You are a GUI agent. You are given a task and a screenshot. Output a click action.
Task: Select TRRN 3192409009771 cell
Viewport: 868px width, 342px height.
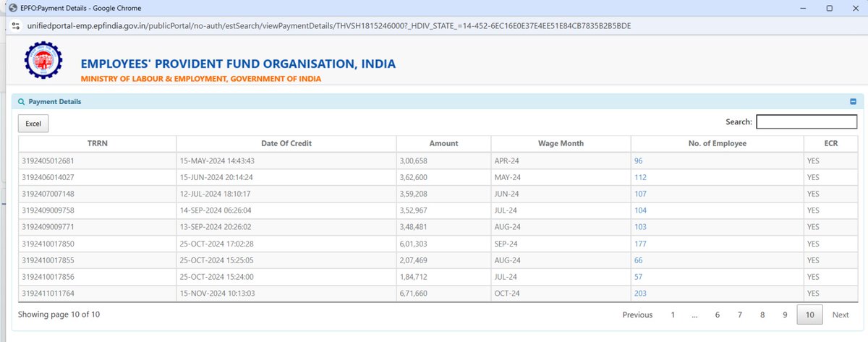coord(97,227)
